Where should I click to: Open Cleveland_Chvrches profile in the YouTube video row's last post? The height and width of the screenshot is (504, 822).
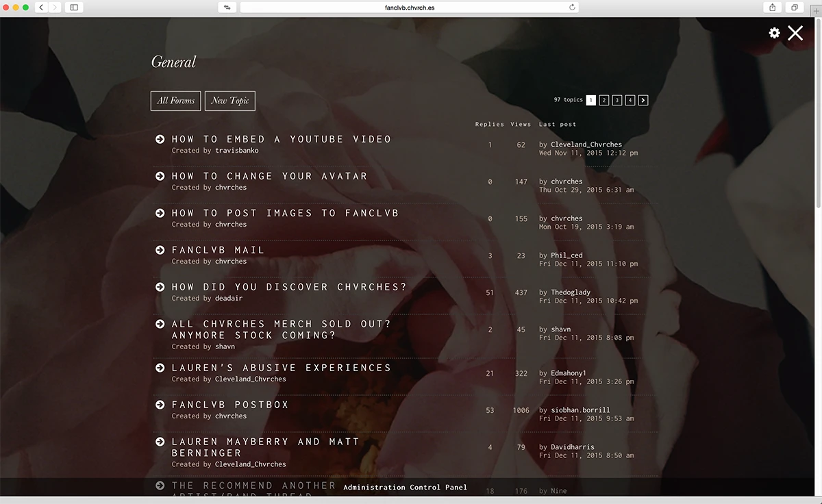[x=586, y=144]
